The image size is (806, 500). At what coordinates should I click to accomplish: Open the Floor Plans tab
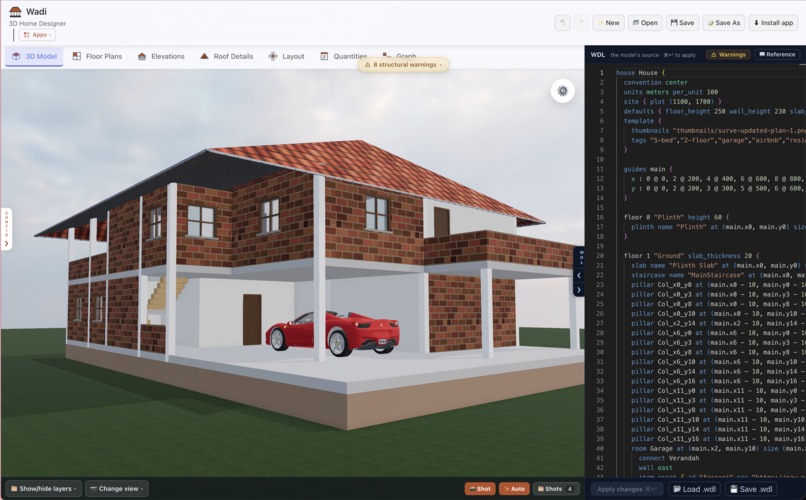coord(97,57)
